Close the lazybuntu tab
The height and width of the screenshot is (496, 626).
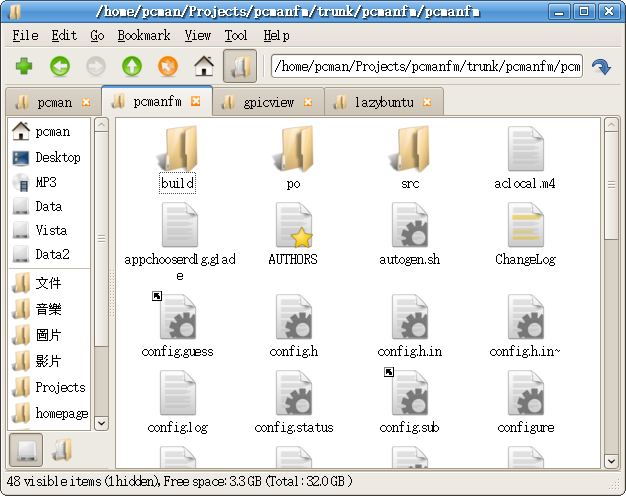(x=428, y=102)
